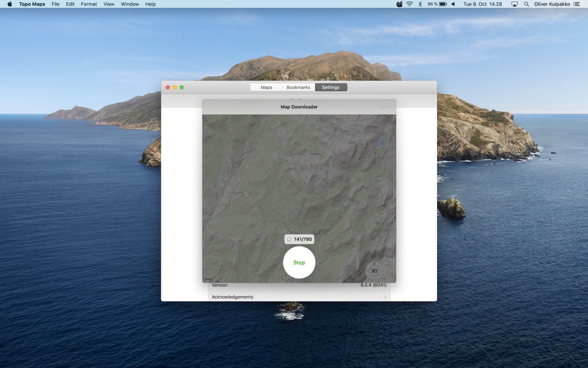Open the Format menu
This screenshot has width=588, height=368.
[x=89, y=4]
